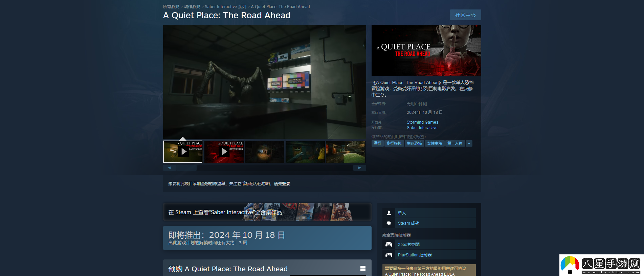Play the story trailer thumbnail
Screen dimensions: 644x276
click(224, 152)
